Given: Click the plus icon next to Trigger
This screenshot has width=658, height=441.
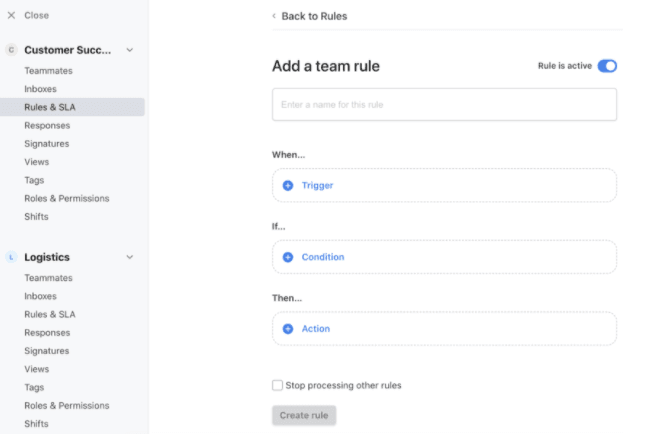Looking at the screenshot, I should pos(288,185).
